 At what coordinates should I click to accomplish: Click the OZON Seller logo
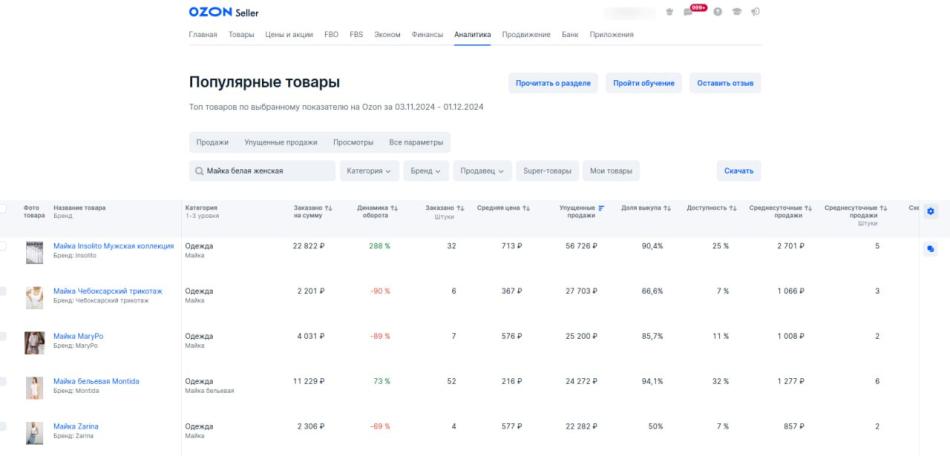pos(223,12)
